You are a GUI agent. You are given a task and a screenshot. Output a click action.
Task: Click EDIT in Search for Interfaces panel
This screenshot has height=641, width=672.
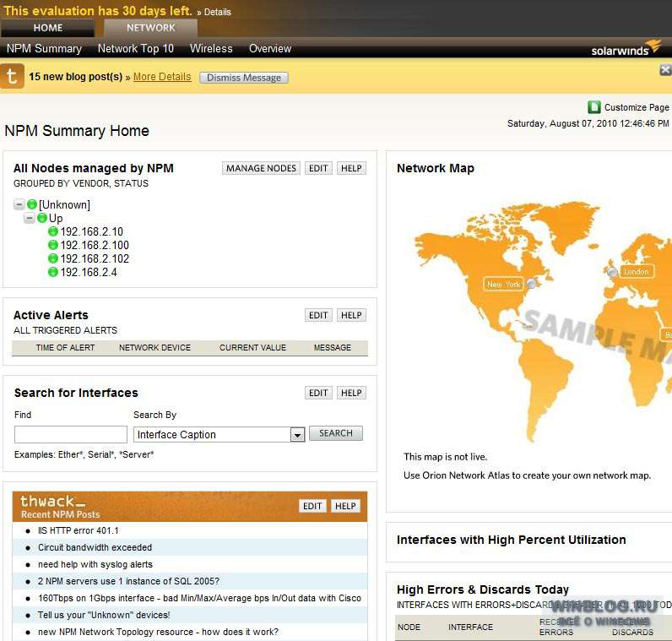pos(318,393)
